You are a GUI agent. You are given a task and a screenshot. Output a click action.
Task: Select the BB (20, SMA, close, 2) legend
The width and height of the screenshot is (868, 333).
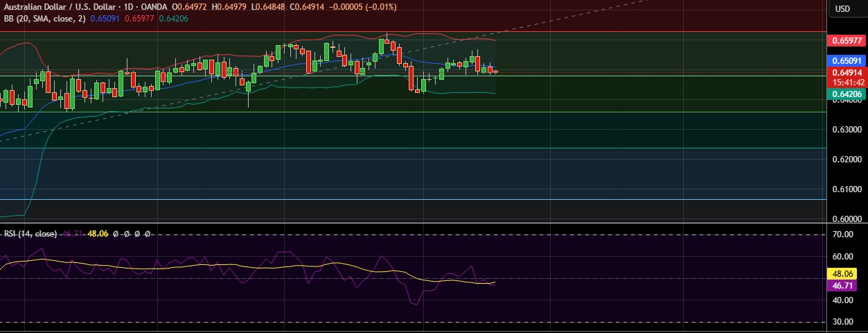point(43,19)
